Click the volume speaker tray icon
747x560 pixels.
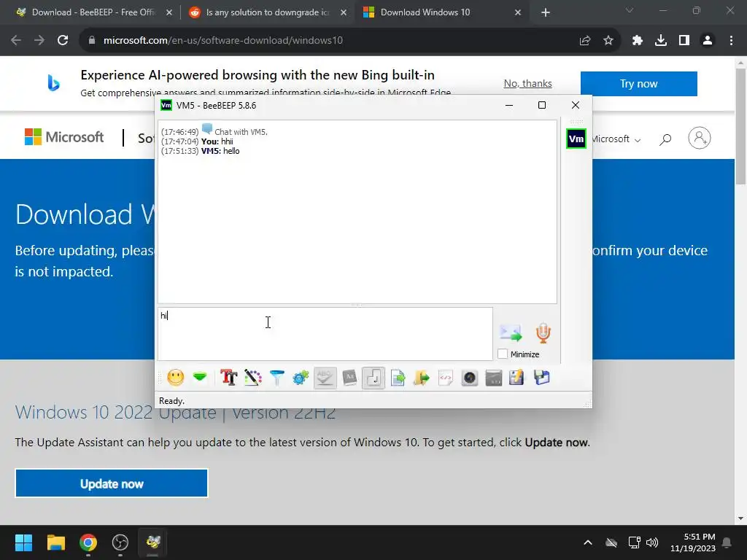(652, 542)
